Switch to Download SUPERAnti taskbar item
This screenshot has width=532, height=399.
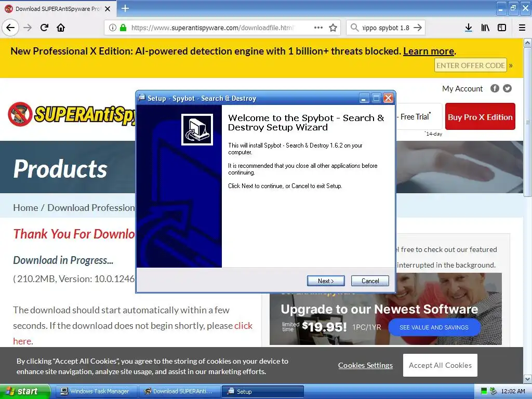click(179, 391)
